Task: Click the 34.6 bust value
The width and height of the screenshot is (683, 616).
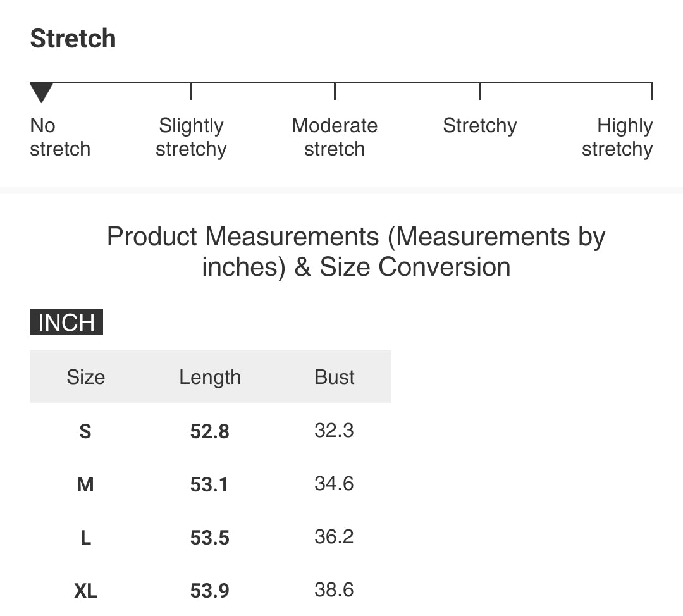Action: pyautogui.click(x=334, y=484)
